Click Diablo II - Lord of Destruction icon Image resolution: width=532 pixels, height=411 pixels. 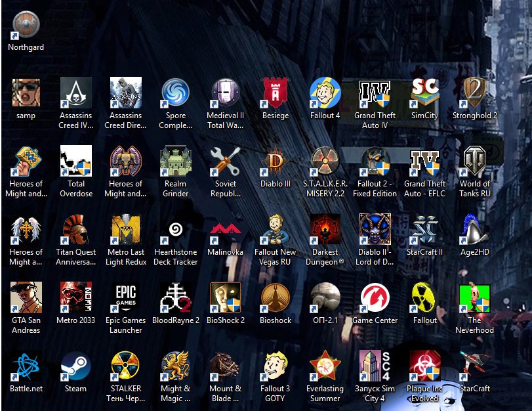(375, 229)
